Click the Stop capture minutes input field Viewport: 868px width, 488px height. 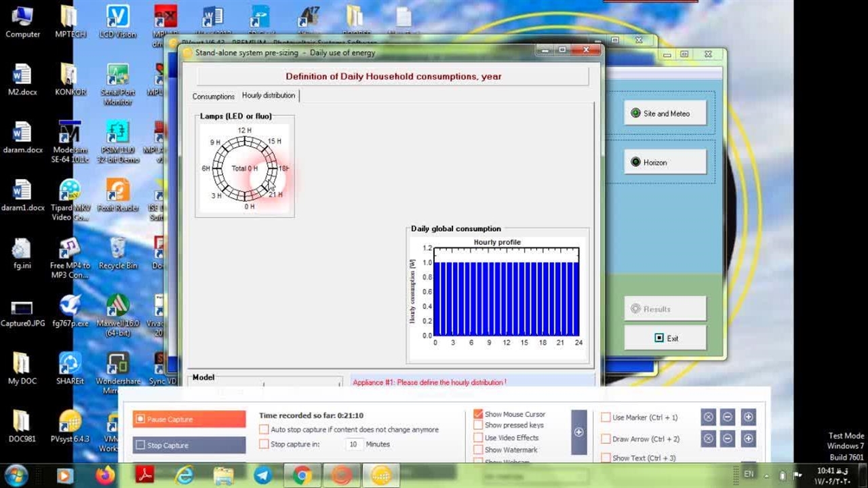pyautogui.click(x=353, y=445)
